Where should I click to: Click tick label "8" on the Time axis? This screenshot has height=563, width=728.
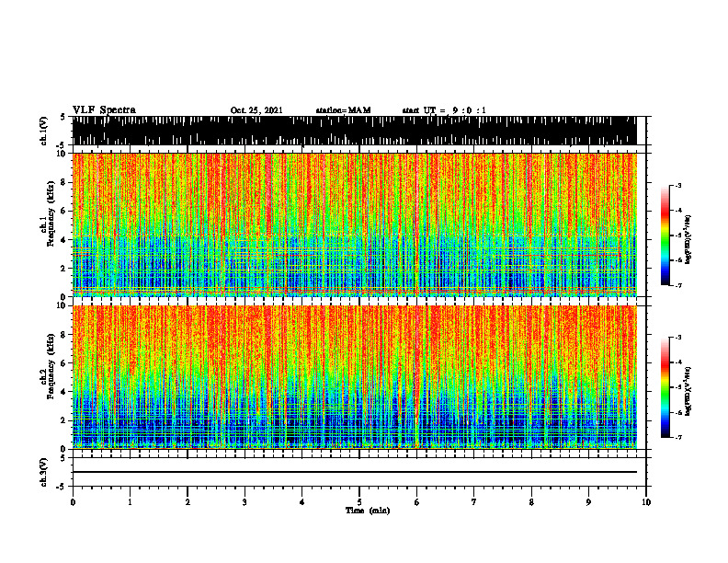[531, 502]
